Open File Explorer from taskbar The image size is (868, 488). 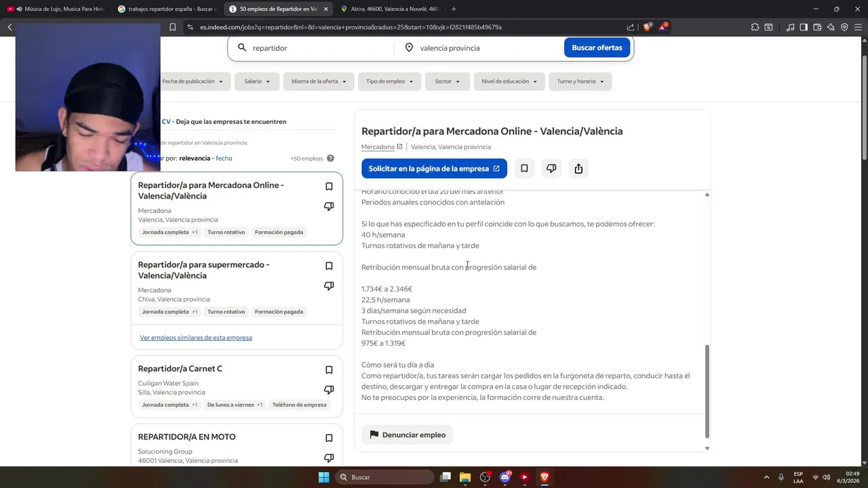tap(465, 477)
